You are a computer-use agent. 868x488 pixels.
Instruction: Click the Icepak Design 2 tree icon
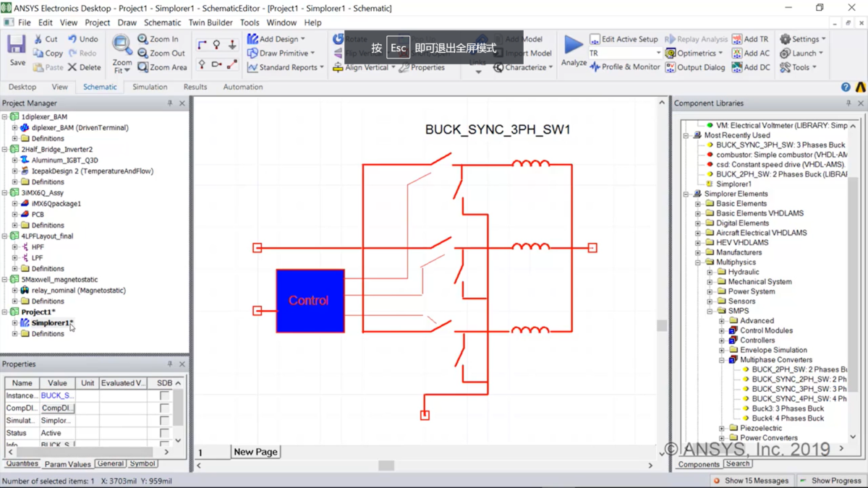[25, 171]
